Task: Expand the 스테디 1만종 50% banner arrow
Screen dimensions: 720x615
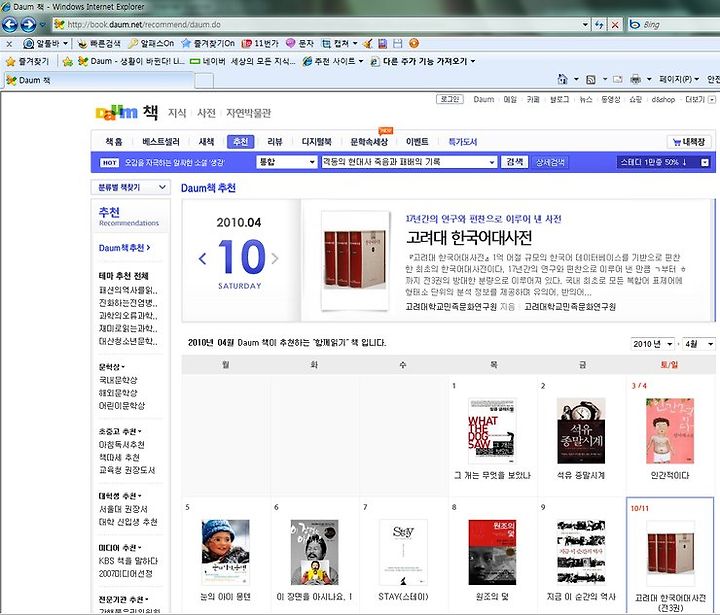Action: coord(705,162)
